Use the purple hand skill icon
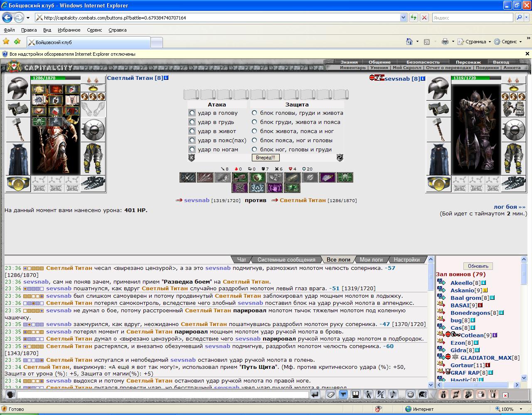 click(x=275, y=188)
